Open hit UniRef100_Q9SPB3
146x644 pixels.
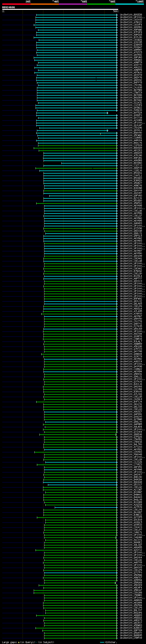point(131,27)
